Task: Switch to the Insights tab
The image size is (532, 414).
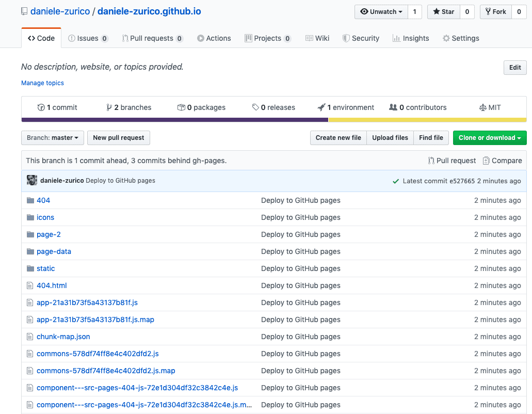Action: [x=411, y=38]
